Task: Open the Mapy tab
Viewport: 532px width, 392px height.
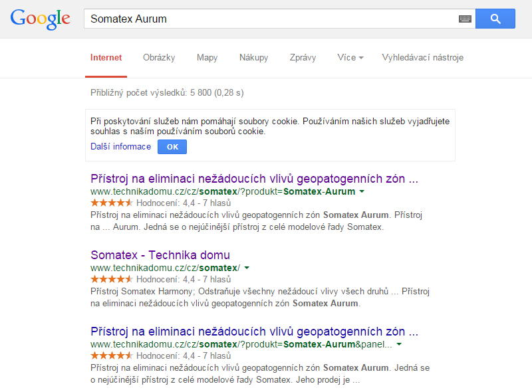Action: pos(207,58)
